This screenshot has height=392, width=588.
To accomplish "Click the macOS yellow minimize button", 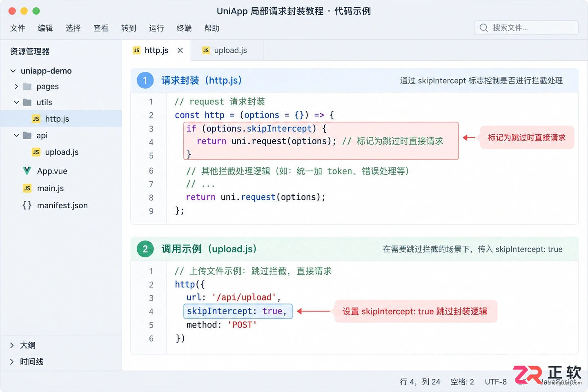I will tap(24, 11).
